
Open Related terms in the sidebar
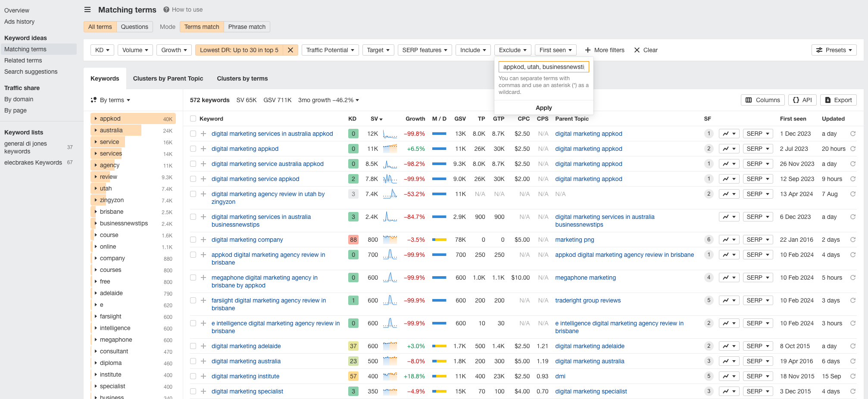pos(23,60)
